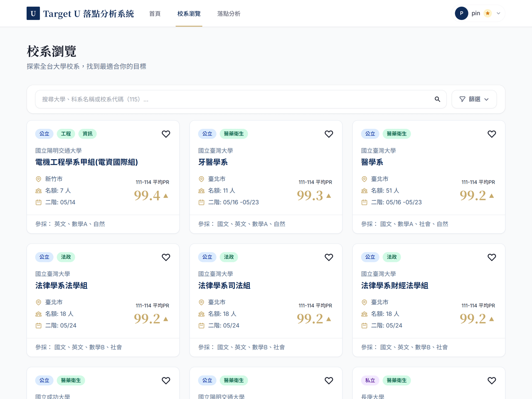The image size is (532, 399).
Task: Click the 探索全台大學校系 subtitle text
Action: 86,66
